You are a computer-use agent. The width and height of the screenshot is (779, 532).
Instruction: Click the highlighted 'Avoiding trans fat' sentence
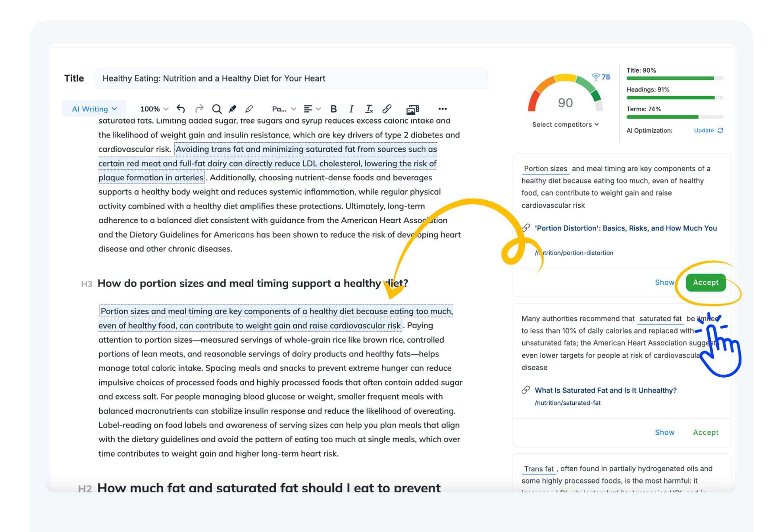[267, 163]
